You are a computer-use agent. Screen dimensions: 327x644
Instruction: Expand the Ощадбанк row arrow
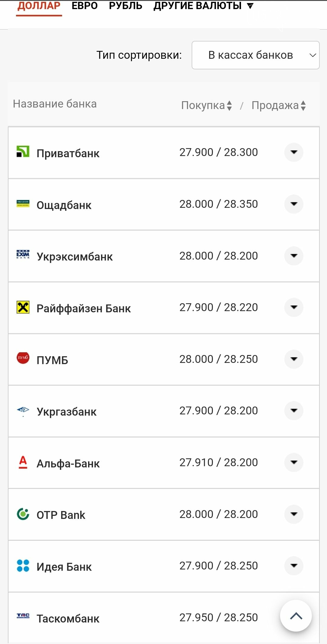coord(294,204)
